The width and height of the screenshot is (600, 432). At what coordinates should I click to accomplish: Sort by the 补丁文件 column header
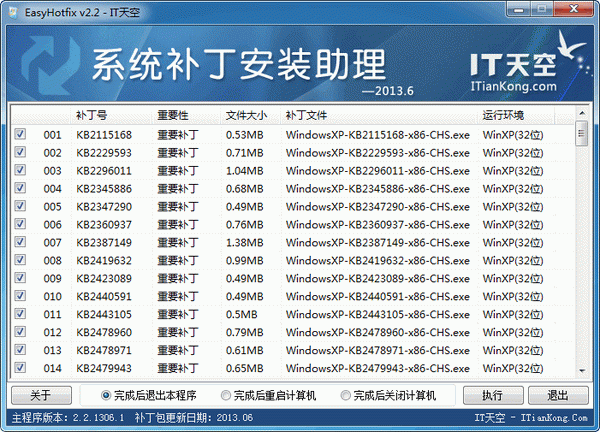click(x=379, y=115)
